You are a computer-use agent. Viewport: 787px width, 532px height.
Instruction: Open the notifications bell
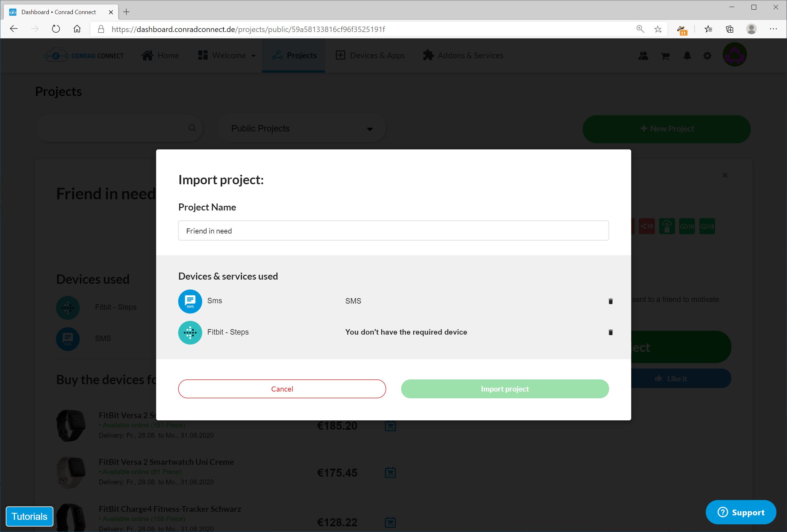click(x=687, y=56)
